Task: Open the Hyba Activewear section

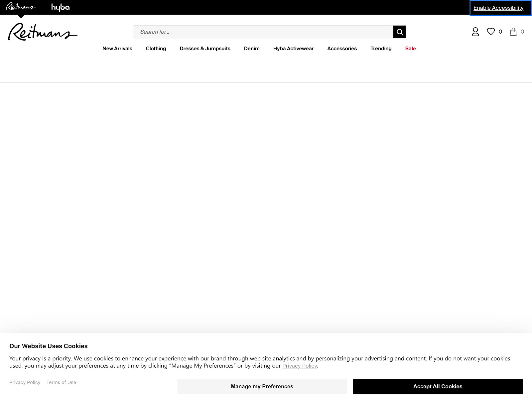Action: (293, 48)
